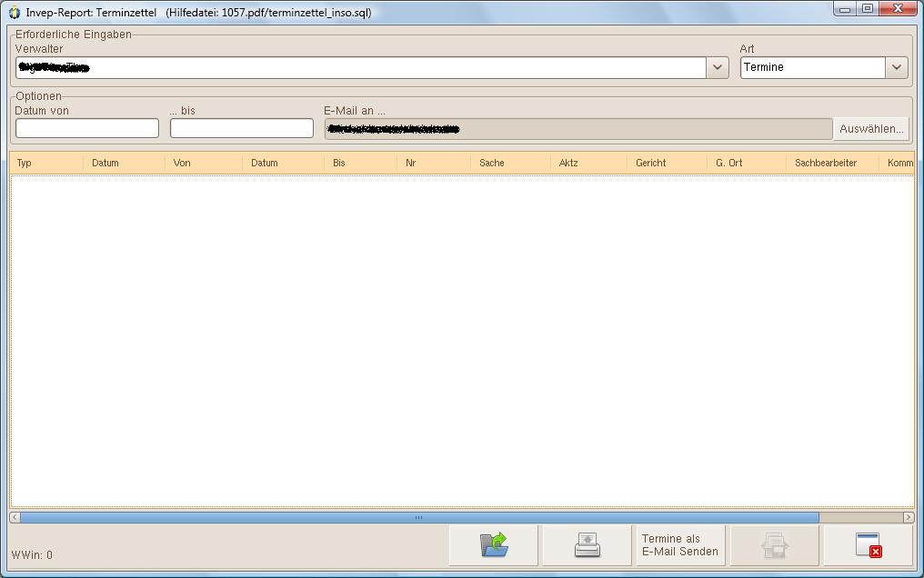The image size is (924, 578).
Task: Click the folder export icon button
Action: pyautogui.click(x=493, y=545)
